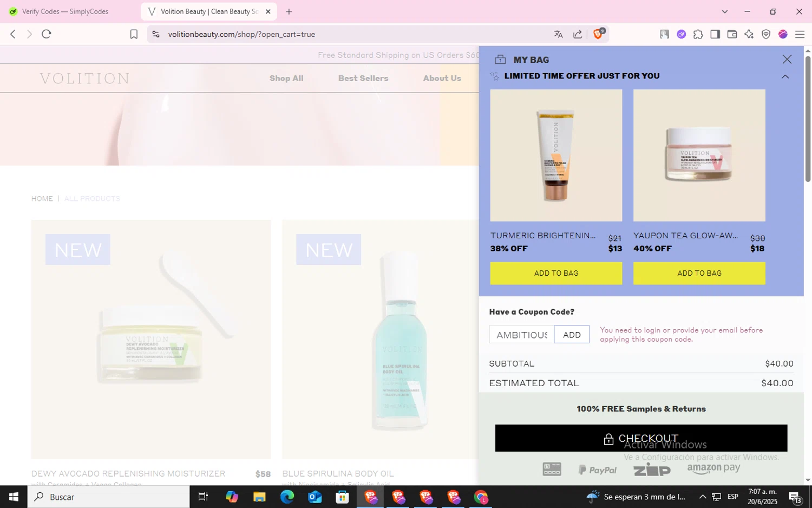Select the Volition Beauty tab
The height and width of the screenshot is (508, 812).
click(209, 11)
